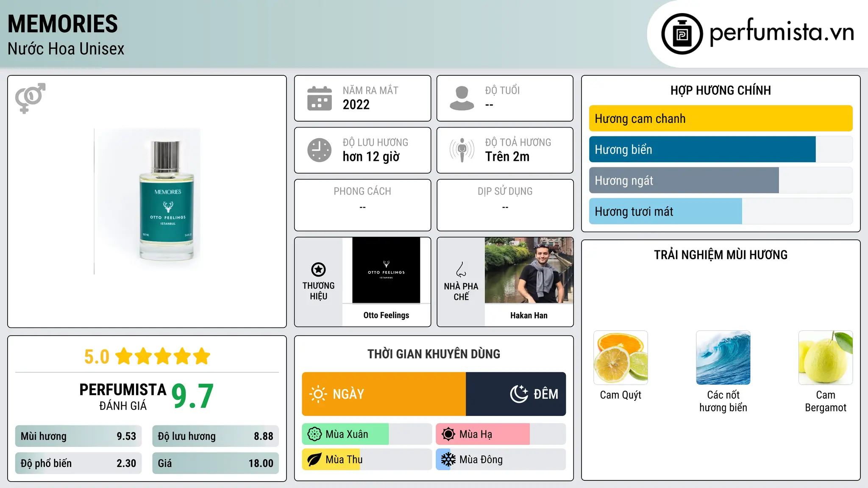Click the clock icon beside Độ Lưu Hương

320,150
